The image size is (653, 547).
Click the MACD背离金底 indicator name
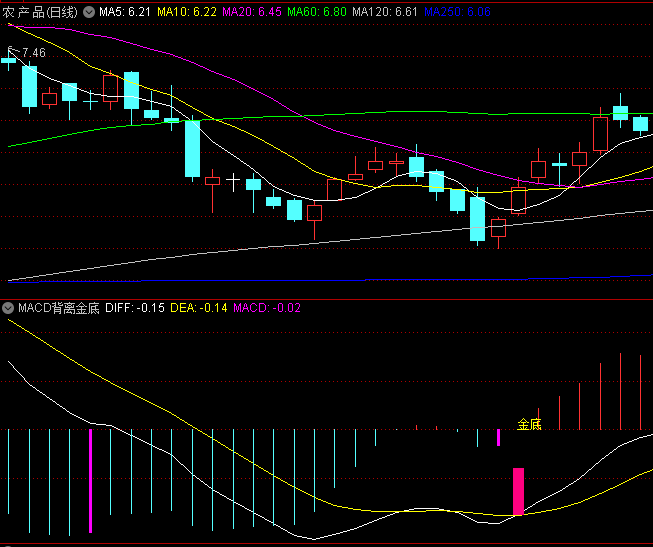point(59,308)
